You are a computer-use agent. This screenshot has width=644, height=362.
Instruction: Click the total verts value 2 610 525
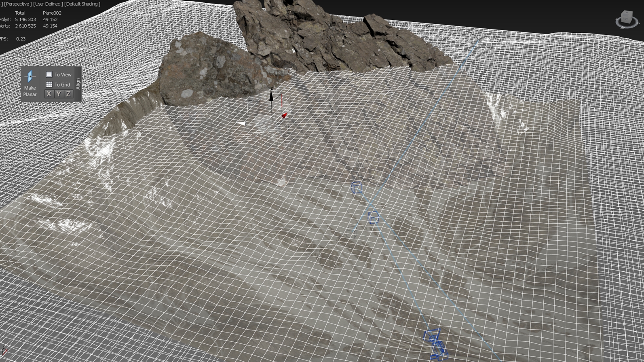pos(25,26)
